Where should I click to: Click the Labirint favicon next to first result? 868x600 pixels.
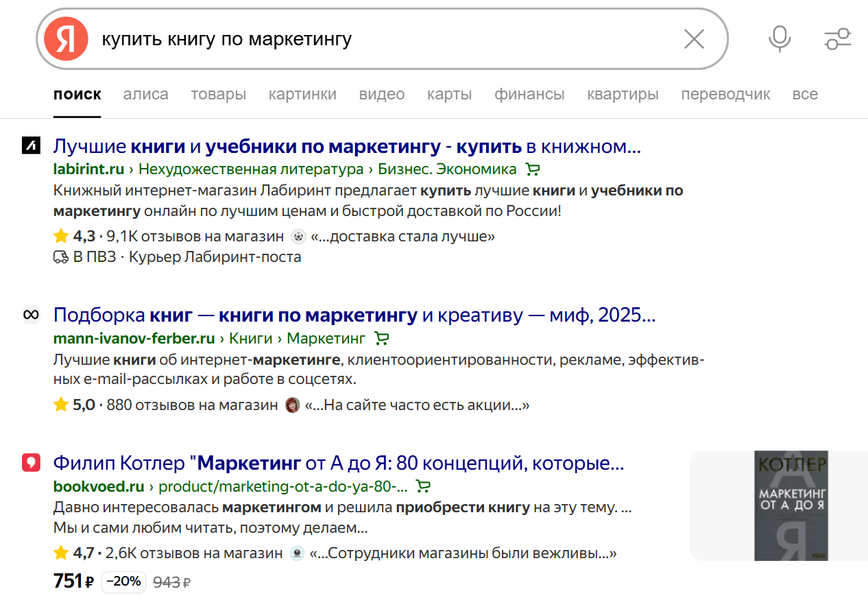pyautogui.click(x=32, y=146)
